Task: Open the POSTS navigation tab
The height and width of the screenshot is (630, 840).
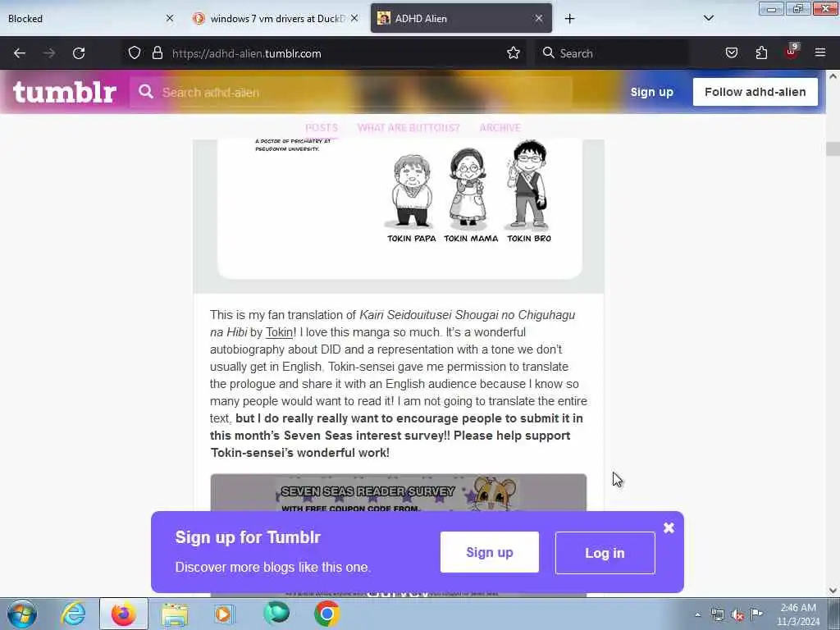Action: (x=322, y=127)
